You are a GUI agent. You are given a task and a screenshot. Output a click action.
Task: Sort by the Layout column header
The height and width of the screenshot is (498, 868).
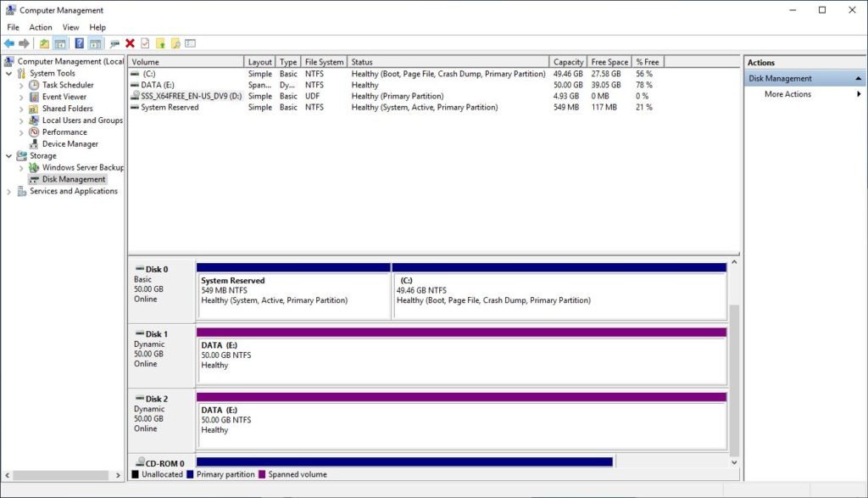coord(259,62)
